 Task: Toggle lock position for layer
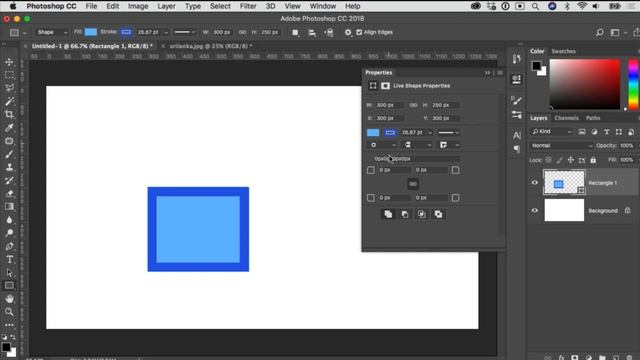[571, 160]
